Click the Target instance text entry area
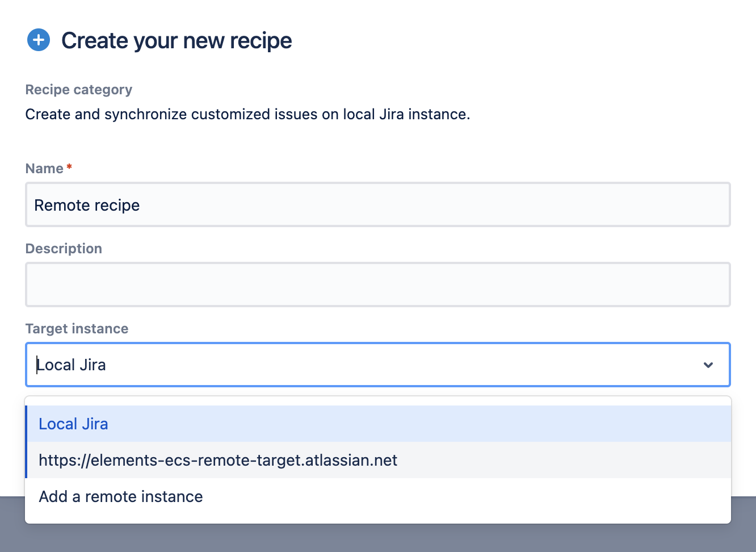The width and height of the screenshot is (756, 552). 227,365
